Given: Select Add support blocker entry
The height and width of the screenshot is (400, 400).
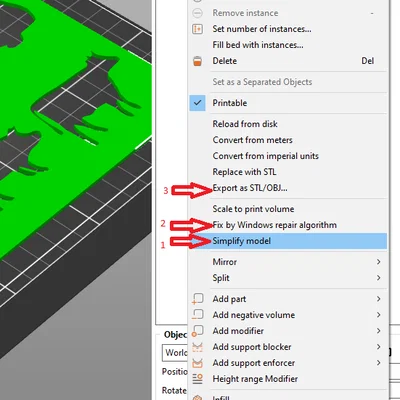Looking at the screenshot, I should 252,347.
